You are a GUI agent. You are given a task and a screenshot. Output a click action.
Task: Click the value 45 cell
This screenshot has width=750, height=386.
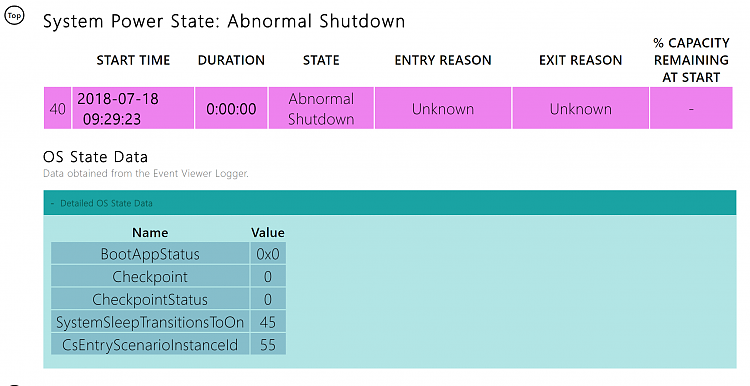point(268,322)
